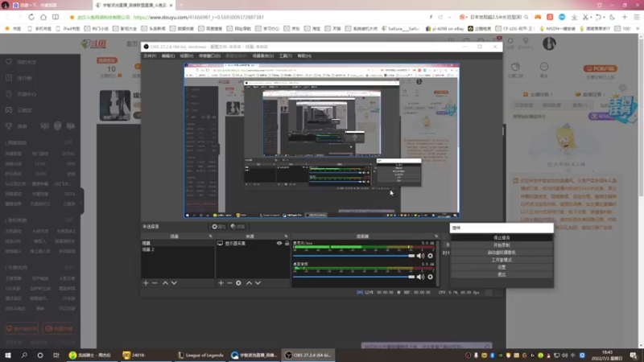The image size is (644, 362).
Task: Add a new source with plus icon
Action: (x=221, y=283)
